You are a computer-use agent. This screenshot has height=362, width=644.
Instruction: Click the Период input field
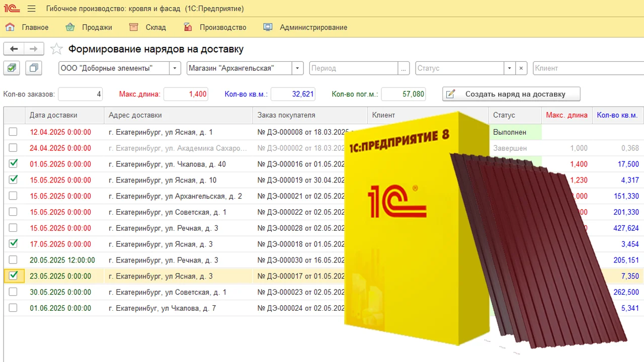pos(354,68)
